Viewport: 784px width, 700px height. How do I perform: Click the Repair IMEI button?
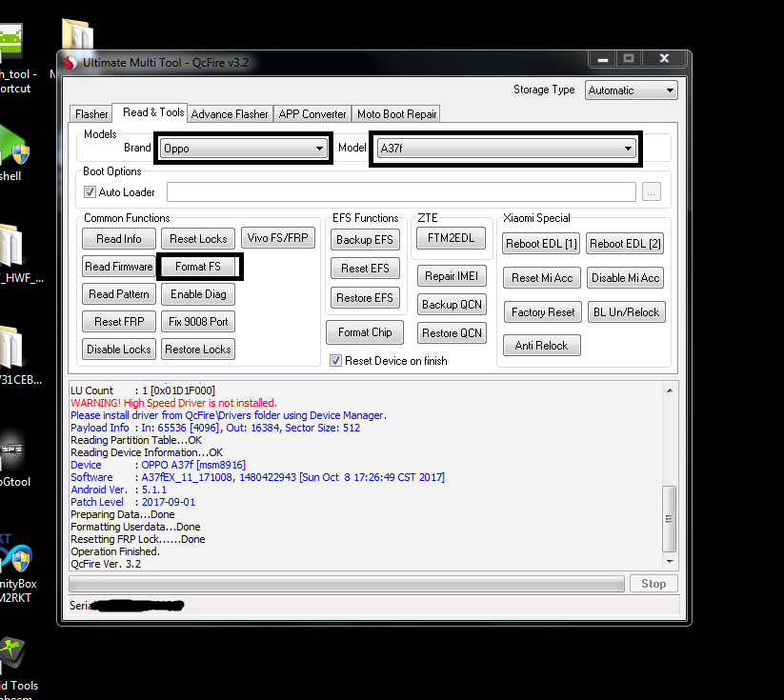pos(452,276)
